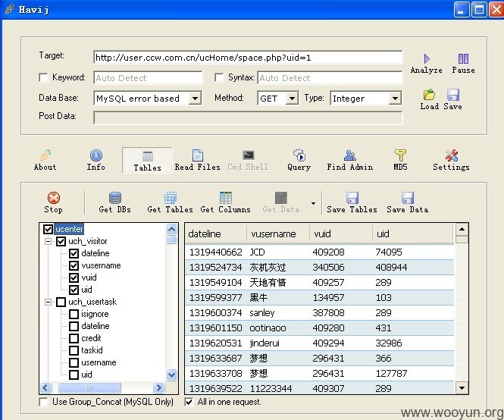The image size is (504, 420).
Task: Open the Info section icon
Action: (95, 155)
